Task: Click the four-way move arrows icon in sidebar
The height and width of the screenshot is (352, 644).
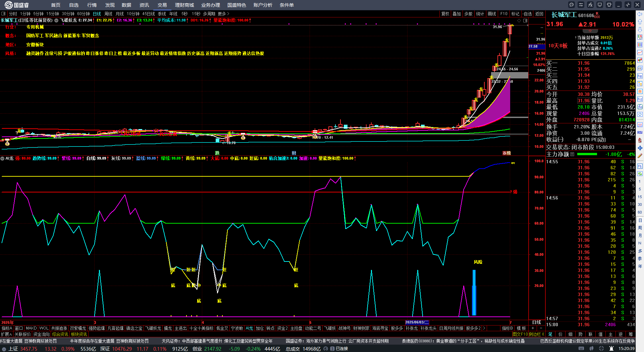Action: tap(640, 148)
